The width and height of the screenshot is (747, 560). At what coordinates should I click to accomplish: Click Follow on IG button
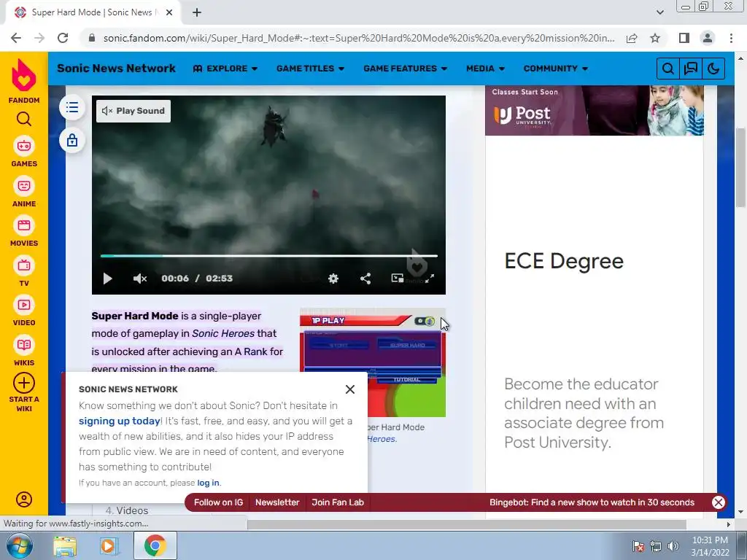click(218, 502)
